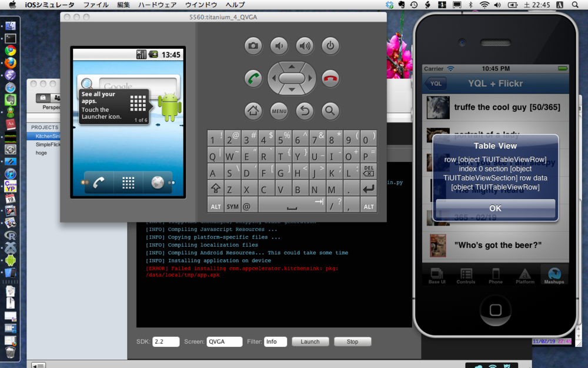Tap the "Who's got the beer?" row

[495, 245]
